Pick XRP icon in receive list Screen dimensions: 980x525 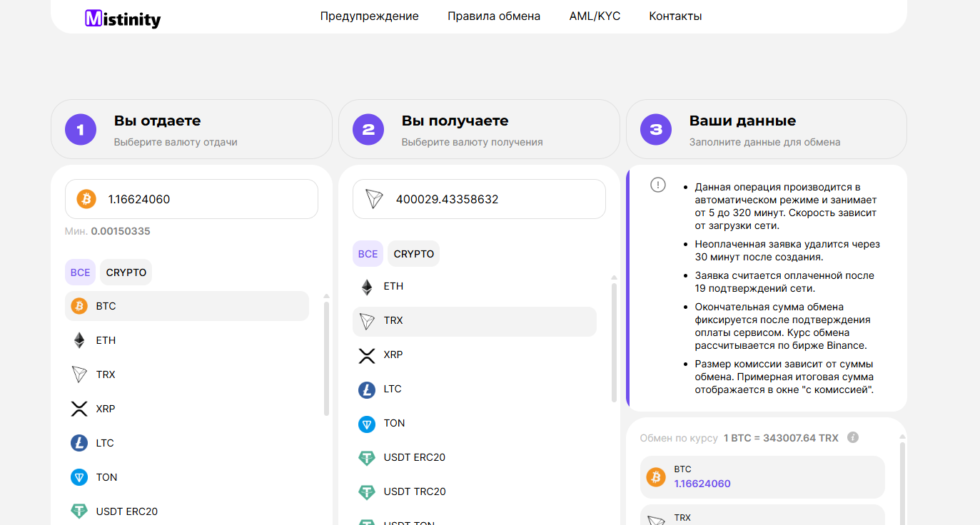pyautogui.click(x=367, y=355)
